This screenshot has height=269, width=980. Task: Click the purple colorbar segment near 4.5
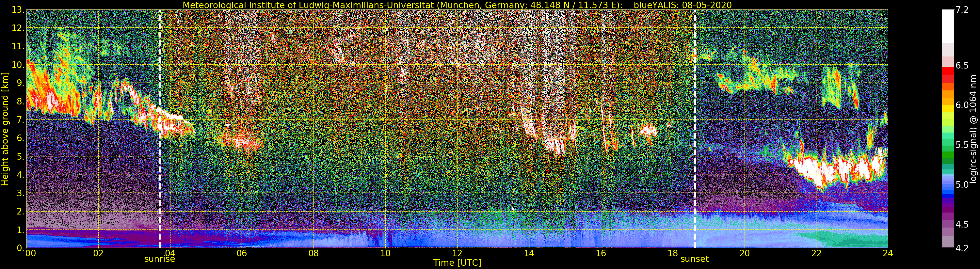pos(948,224)
